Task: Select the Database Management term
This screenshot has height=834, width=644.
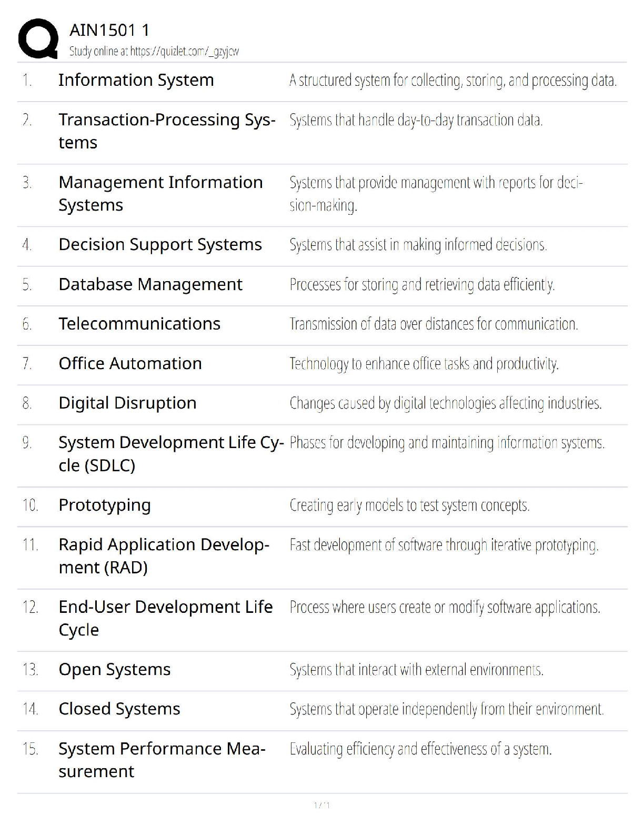Action: point(150,284)
